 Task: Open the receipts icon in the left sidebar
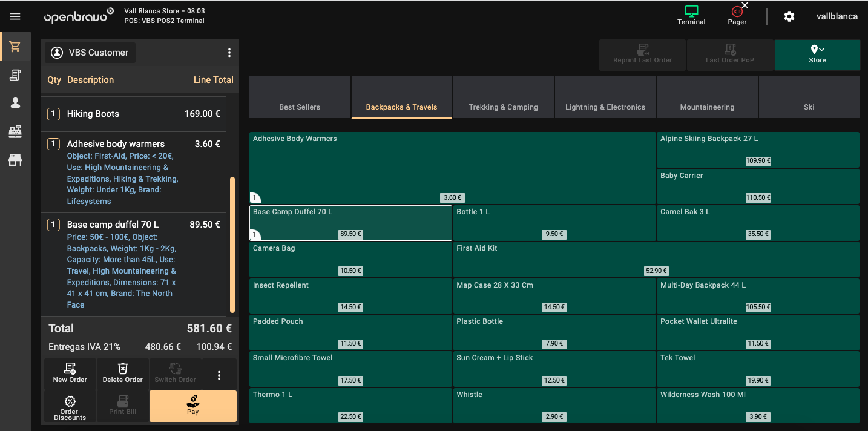click(x=15, y=75)
